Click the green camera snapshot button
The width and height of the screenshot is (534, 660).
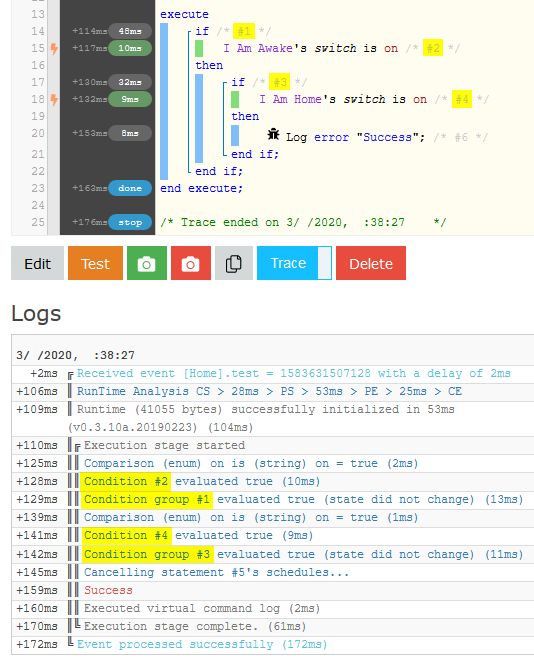[x=146, y=263]
